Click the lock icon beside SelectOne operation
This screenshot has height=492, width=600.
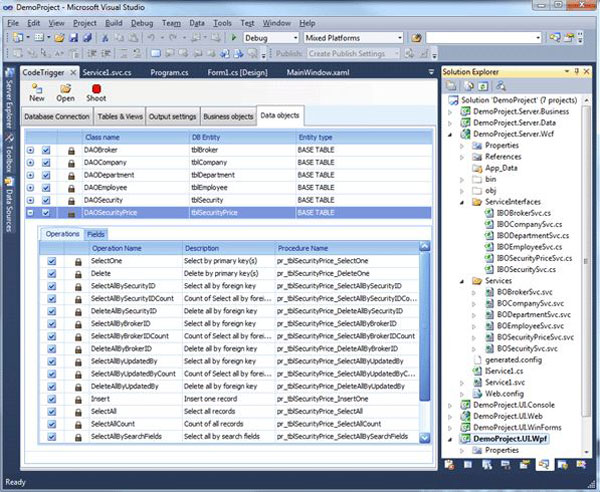point(77,260)
